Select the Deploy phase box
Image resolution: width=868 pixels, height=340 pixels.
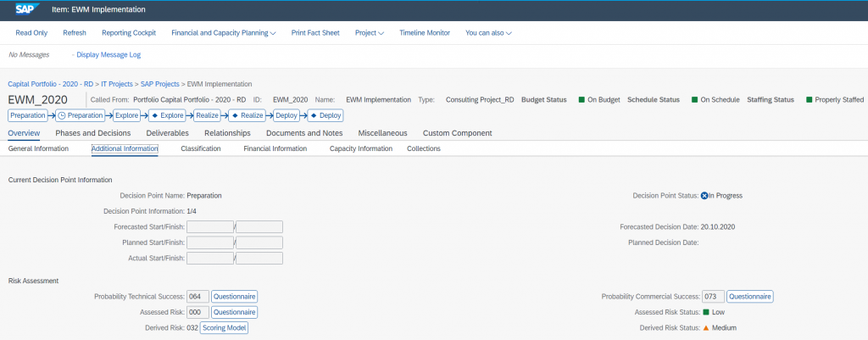(287, 115)
